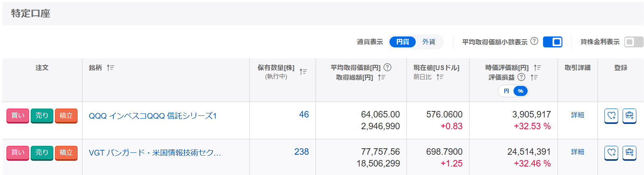
Task: Sort by holding quantity column
Action: [x=303, y=72]
